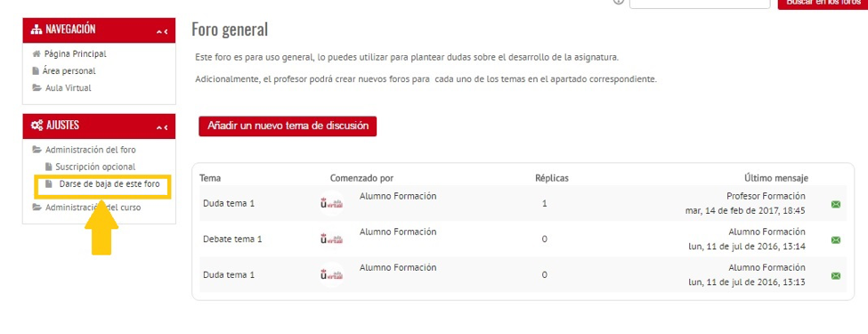Image resolution: width=868 pixels, height=334 pixels.
Task: Click the envelope icon in last Duda tema 1 row
Action: tap(835, 275)
